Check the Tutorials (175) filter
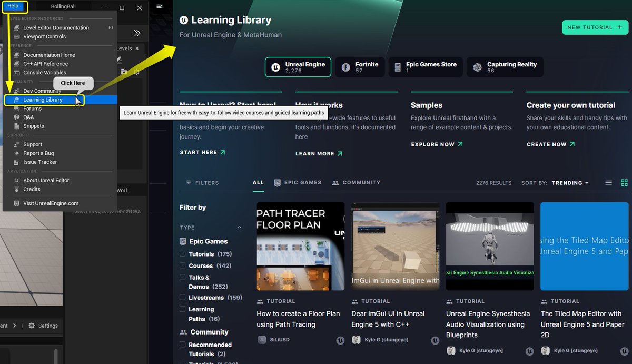Viewport: 632px width, 364px height. tap(183, 254)
